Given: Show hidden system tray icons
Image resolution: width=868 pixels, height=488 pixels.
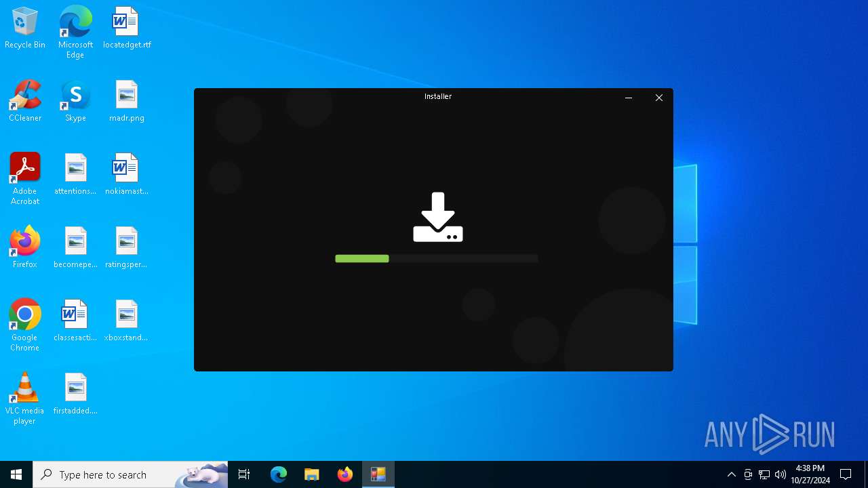Looking at the screenshot, I should pos(731,474).
